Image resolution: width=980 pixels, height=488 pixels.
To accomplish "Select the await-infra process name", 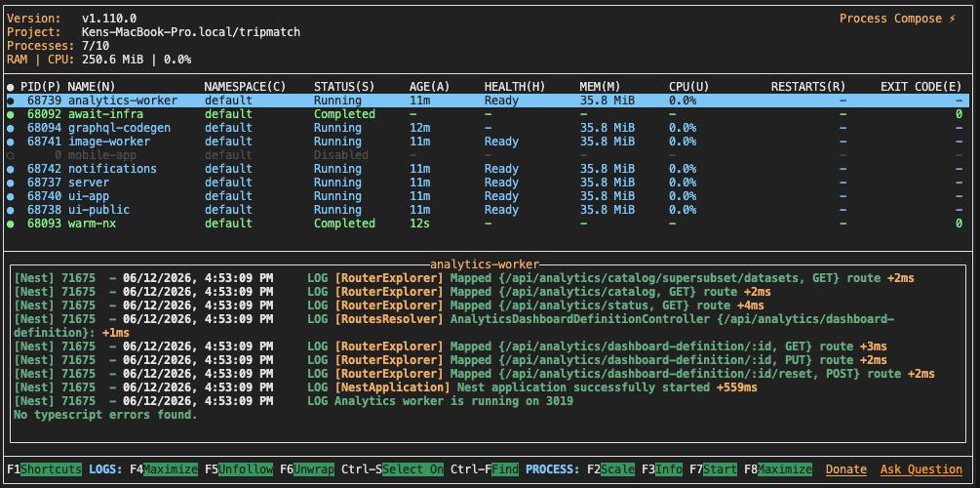I will [105, 114].
